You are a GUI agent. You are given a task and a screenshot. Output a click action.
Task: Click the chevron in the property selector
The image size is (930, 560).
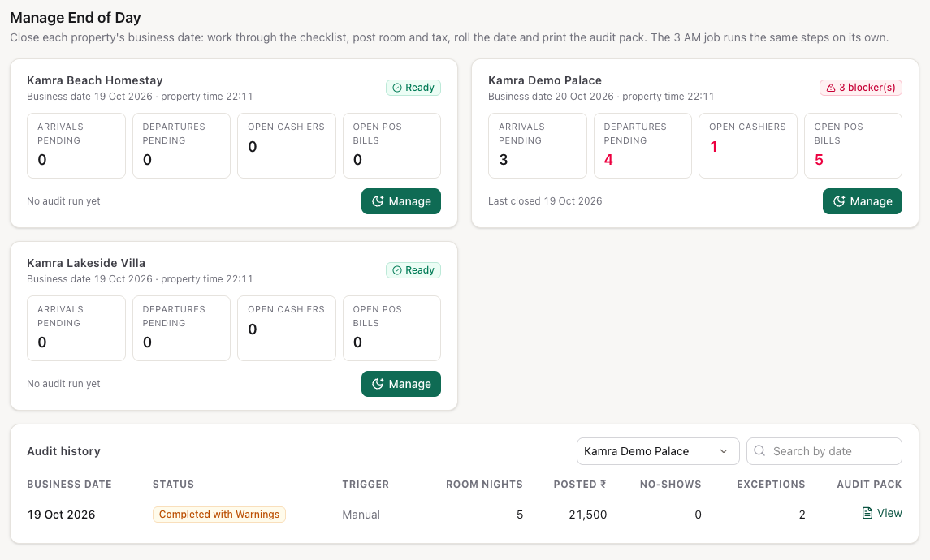point(724,451)
